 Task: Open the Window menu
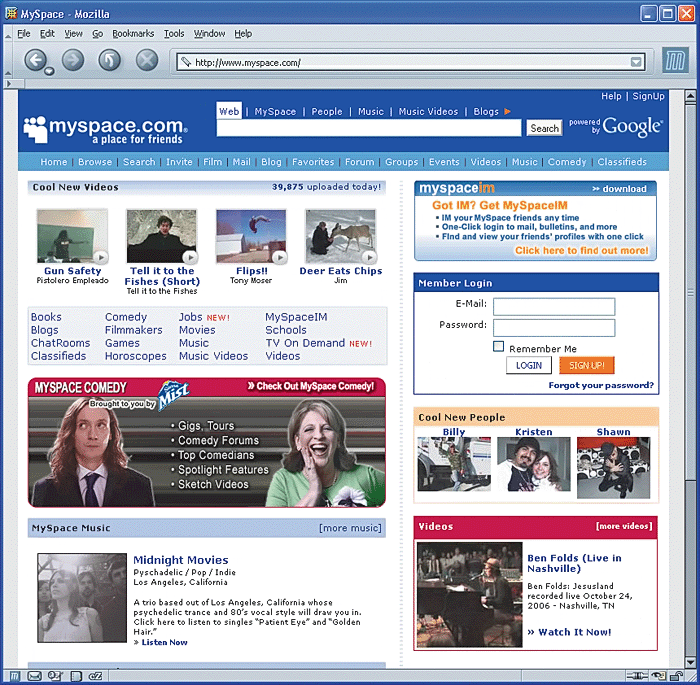click(x=209, y=34)
